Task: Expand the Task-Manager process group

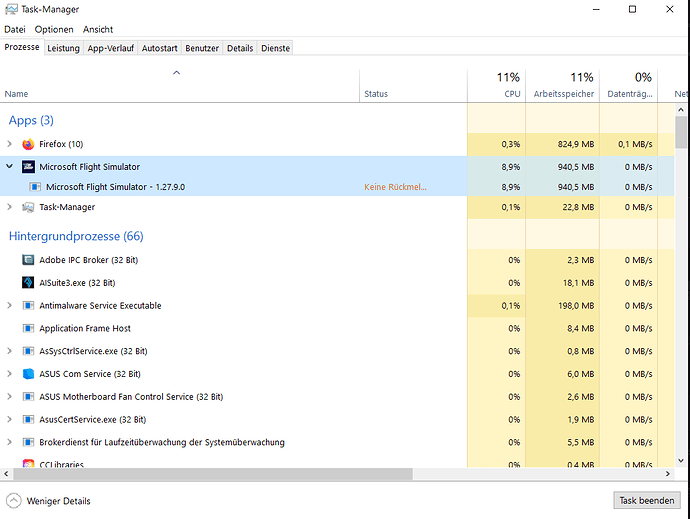Action: tap(9, 207)
